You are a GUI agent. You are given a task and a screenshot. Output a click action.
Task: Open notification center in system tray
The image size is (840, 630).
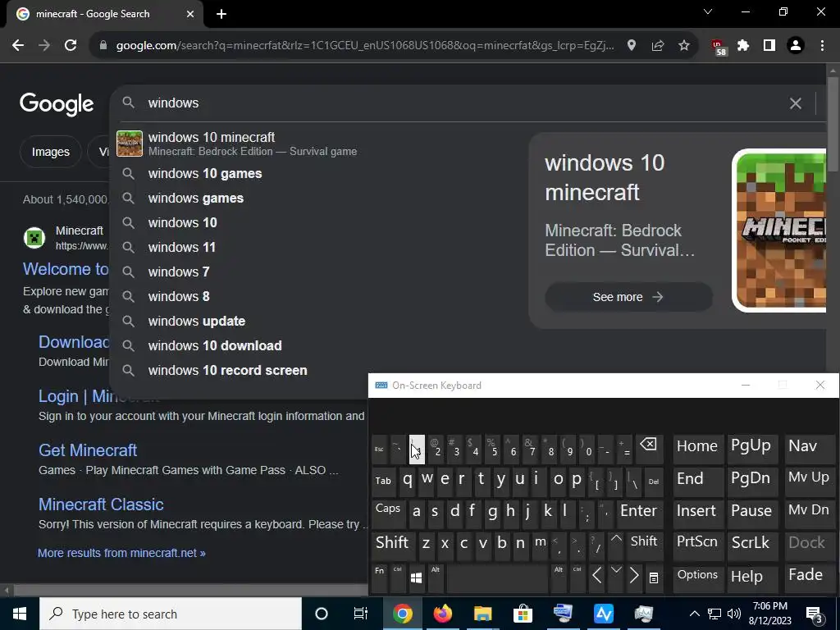point(815,614)
